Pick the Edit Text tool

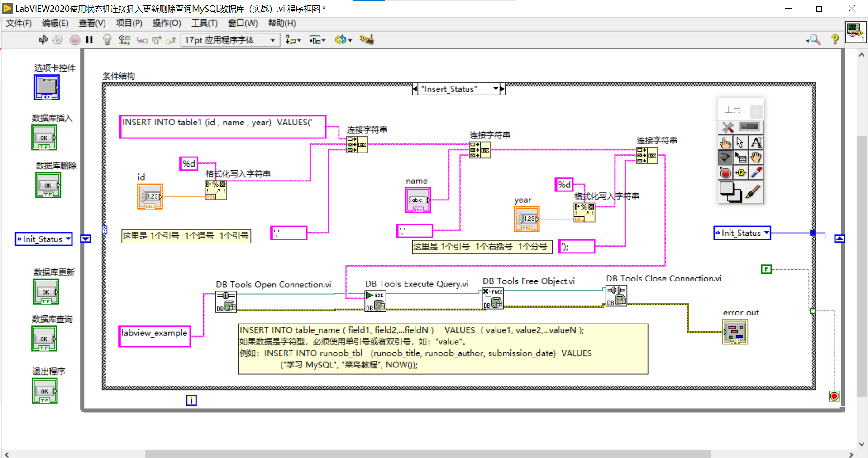[x=756, y=142]
